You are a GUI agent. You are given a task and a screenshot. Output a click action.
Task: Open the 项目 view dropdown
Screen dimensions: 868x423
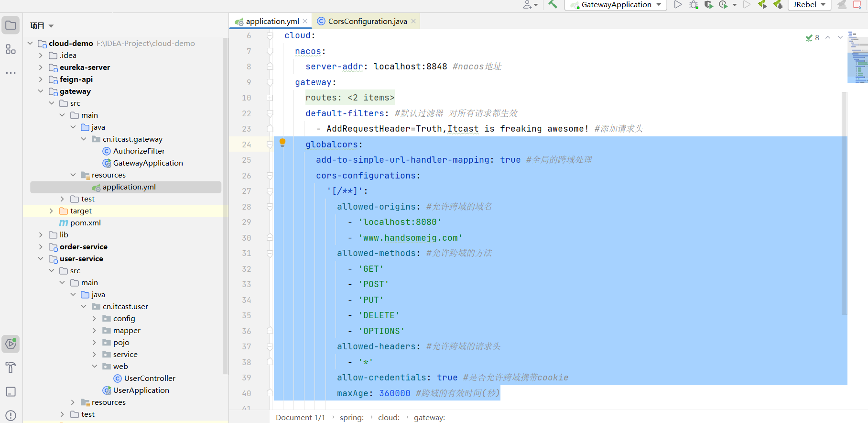(42, 26)
